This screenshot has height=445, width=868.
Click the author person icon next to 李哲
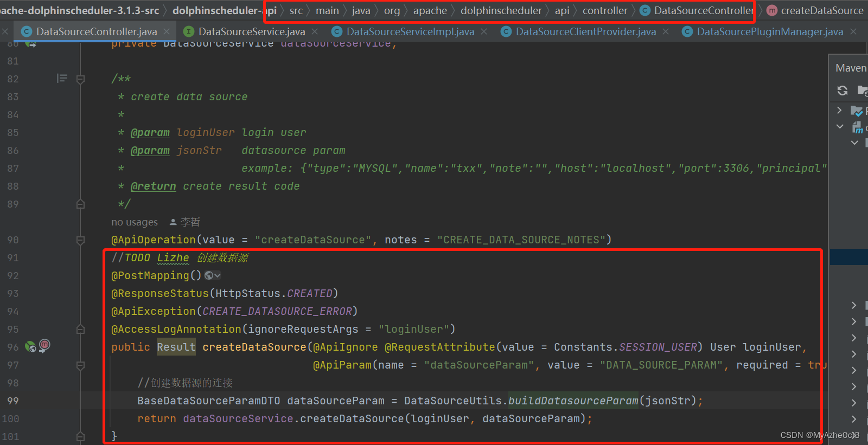coord(173,222)
